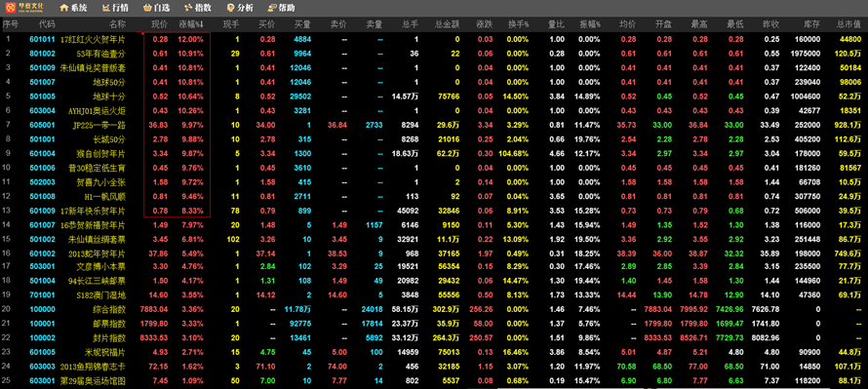Image resolution: width=868 pixels, height=389 pixels.
Task: Select the 地球十分 stock name
Action: tap(112, 97)
